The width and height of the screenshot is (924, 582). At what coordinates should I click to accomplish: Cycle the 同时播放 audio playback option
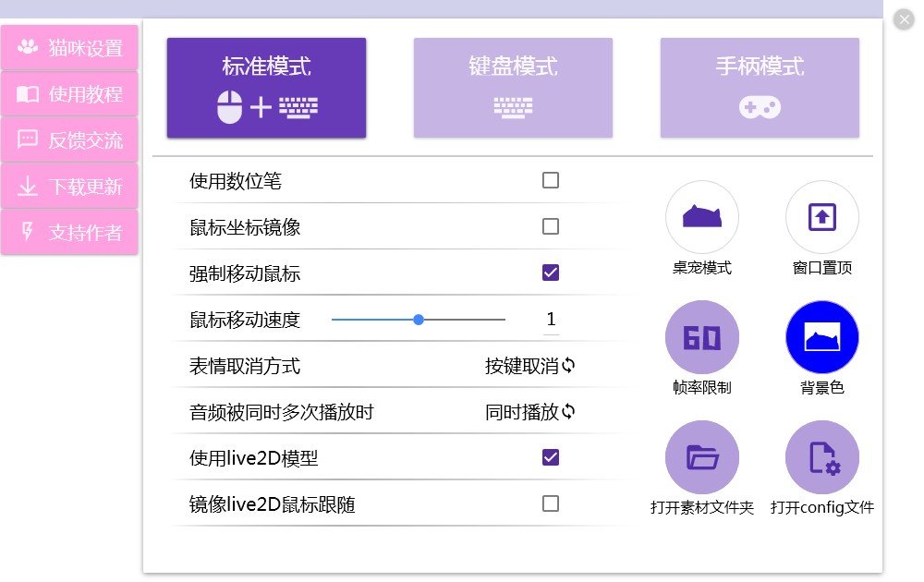[x=530, y=412]
